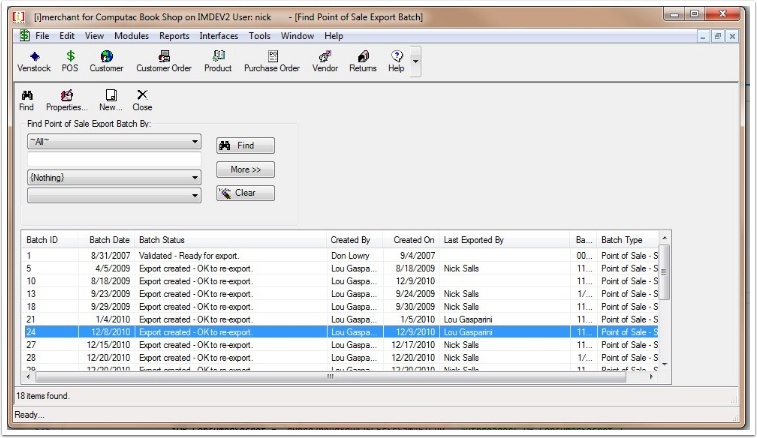Open Properties for the selected batch
Image resolution: width=757 pixels, height=438 pixels.
(67, 100)
